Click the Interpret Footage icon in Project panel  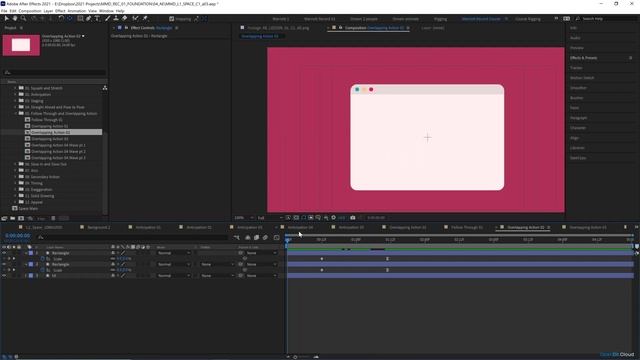pyautogui.click(x=4, y=218)
